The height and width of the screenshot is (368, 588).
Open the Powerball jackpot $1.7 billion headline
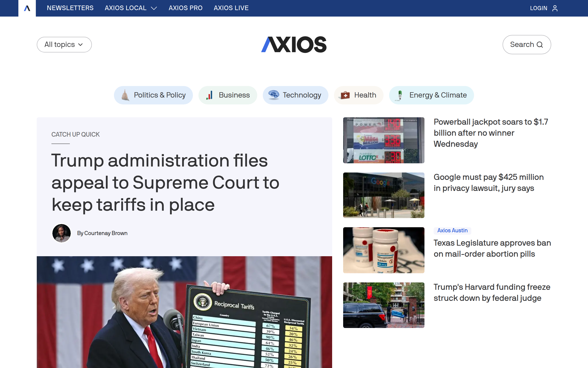(x=491, y=133)
